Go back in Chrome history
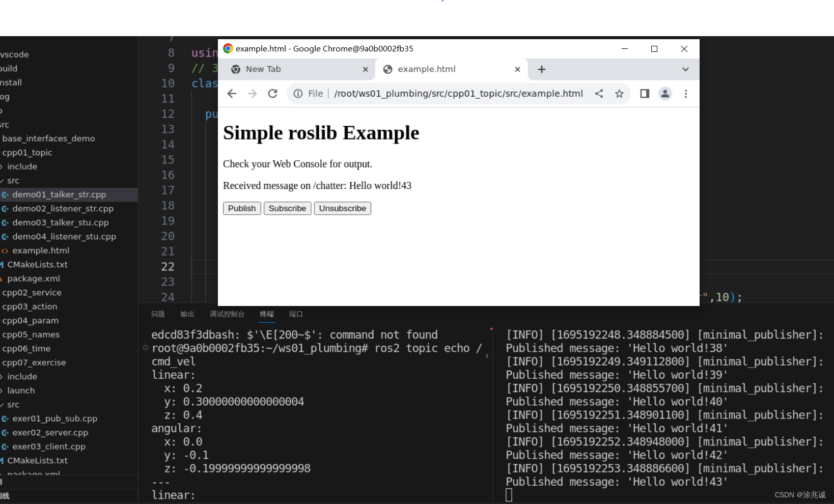This screenshot has height=504, width=834. (x=232, y=94)
